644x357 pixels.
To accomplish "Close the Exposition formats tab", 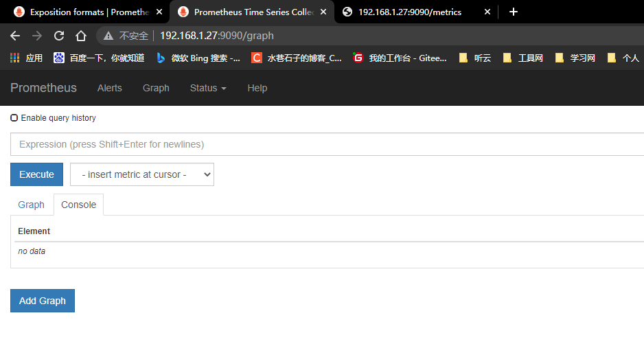I will tap(159, 12).
